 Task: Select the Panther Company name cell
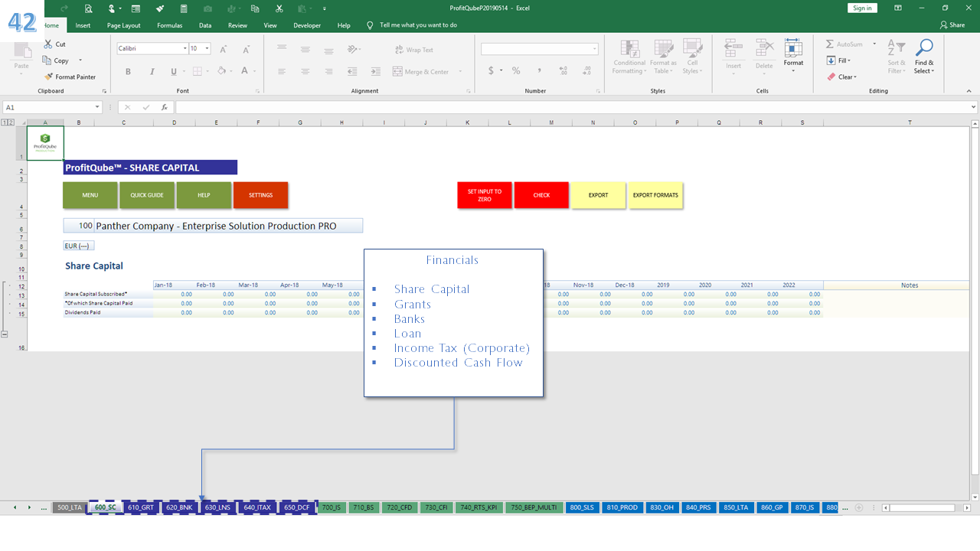tap(228, 226)
